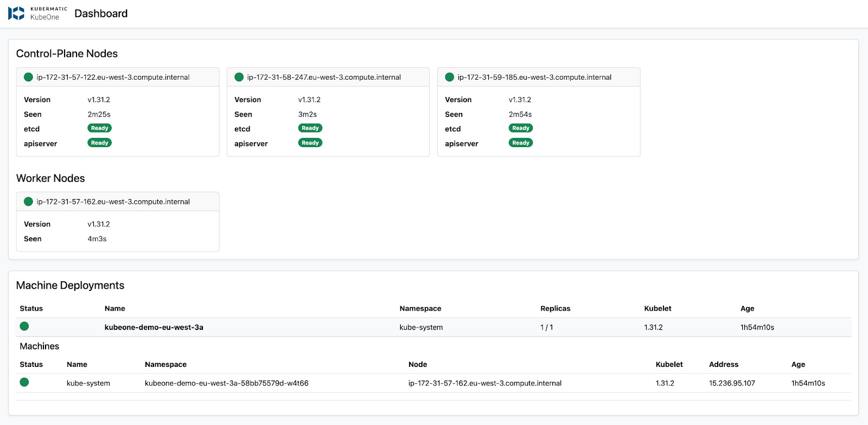
Task: Click Replicas value 1 / 1
Action: click(x=547, y=327)
